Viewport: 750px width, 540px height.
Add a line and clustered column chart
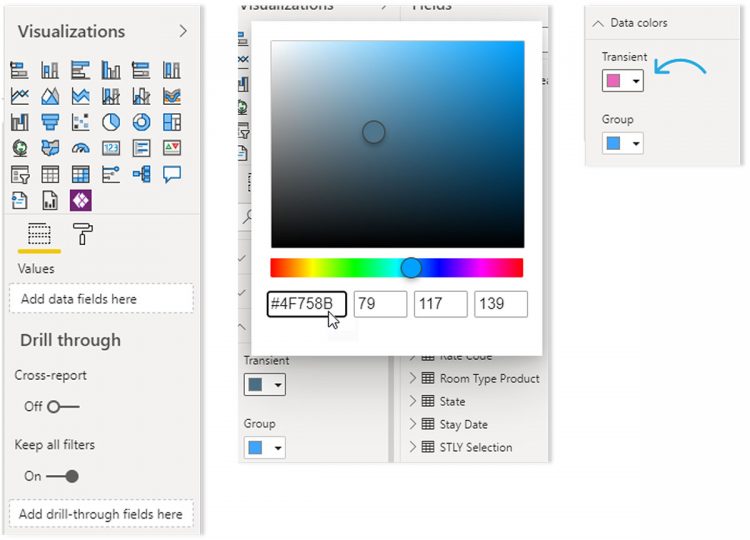tap(141, 96)
